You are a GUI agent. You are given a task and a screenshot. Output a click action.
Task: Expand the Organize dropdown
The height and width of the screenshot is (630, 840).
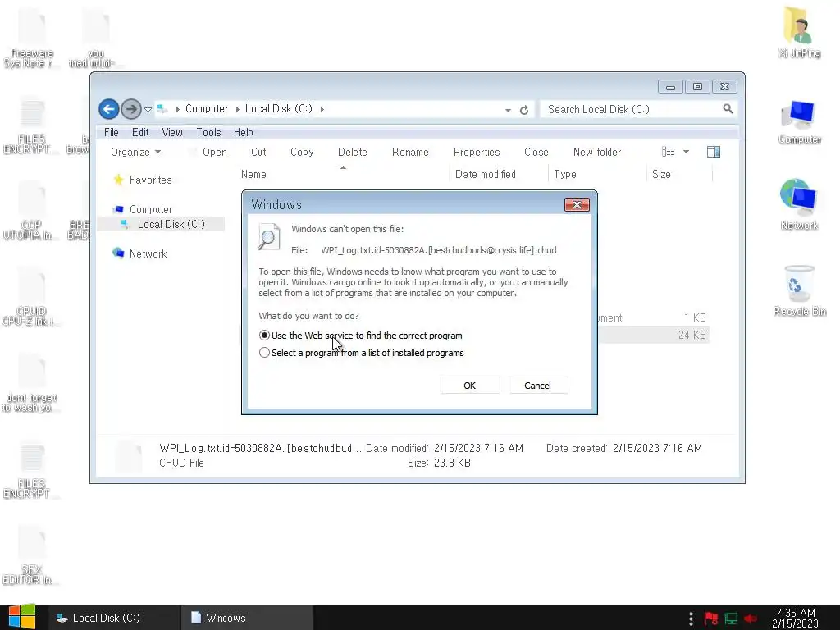pyautogui.click(x=135, y=152)
